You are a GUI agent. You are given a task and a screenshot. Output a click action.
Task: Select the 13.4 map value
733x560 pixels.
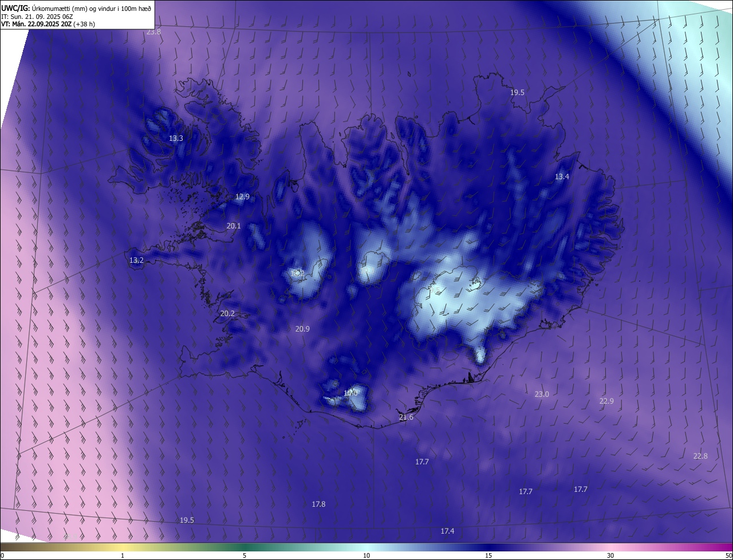click(562, 177)
